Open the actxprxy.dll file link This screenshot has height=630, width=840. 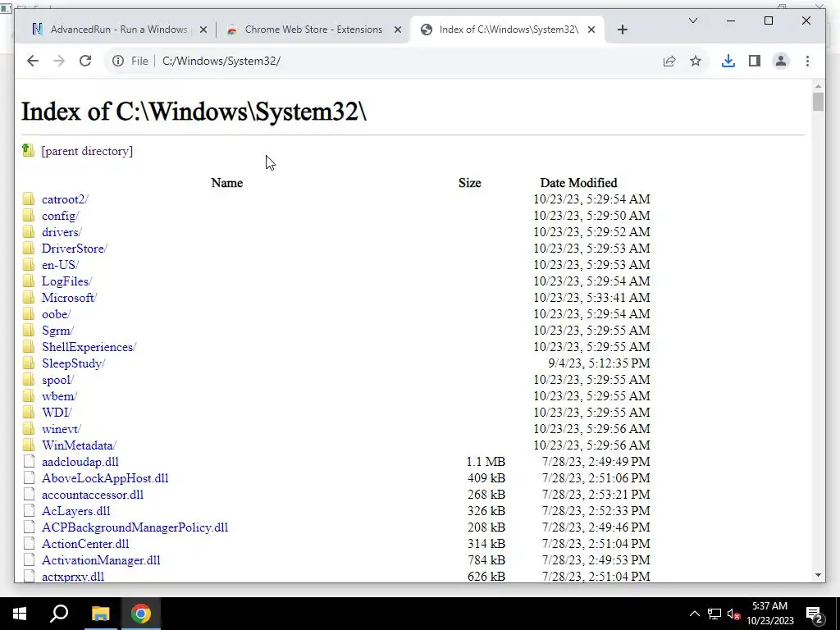[x=73, y=577]
